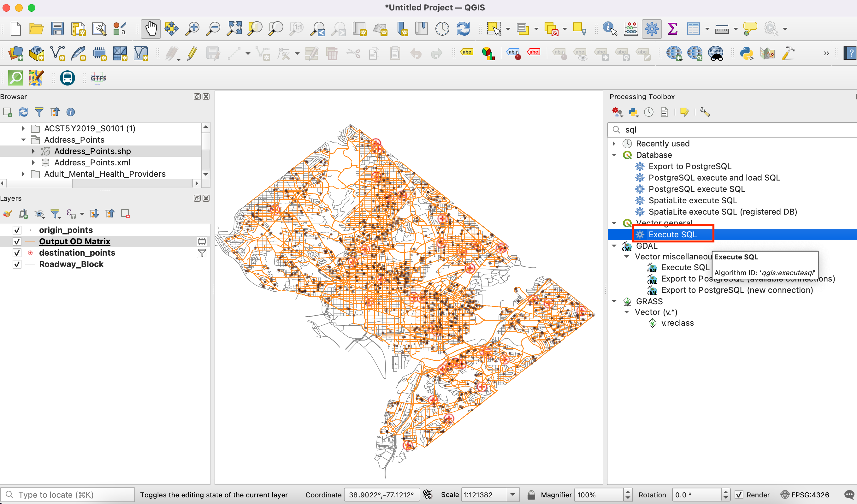This screenshot has height=504, width=857.
Task: Click the Identify Features tool
Action: click(x=609, y=29)
